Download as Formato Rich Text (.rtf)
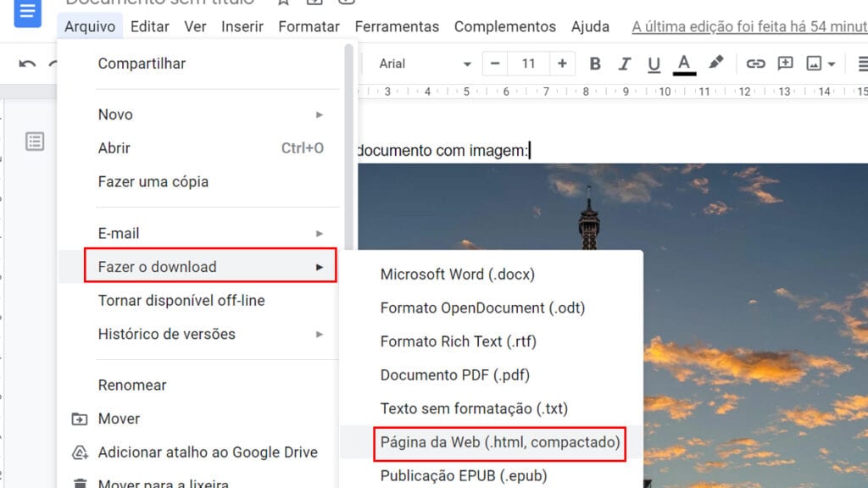Screen dimensions: 868x488 tap(492, 341)
